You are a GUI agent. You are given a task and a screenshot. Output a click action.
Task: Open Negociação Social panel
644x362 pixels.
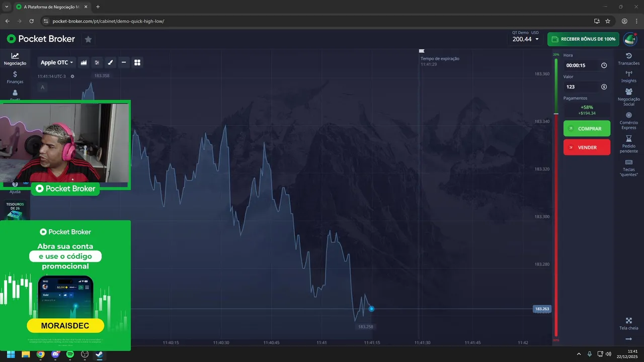coord(628,97)
